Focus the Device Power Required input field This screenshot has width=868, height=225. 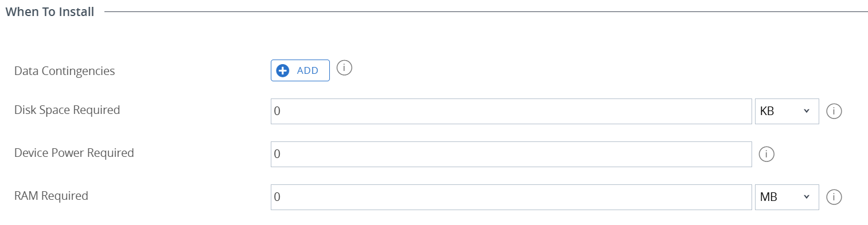(x=511, y=155)
